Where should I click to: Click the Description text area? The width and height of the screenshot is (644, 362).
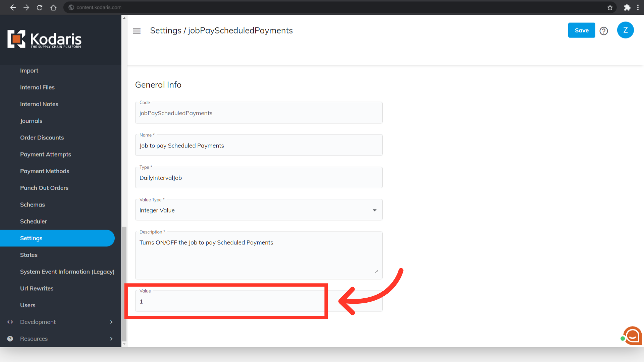(259, 255)
